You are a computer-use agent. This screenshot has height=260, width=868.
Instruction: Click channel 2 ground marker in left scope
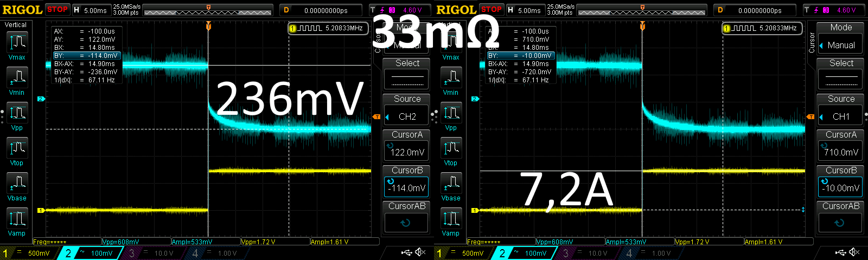(41, 99)
